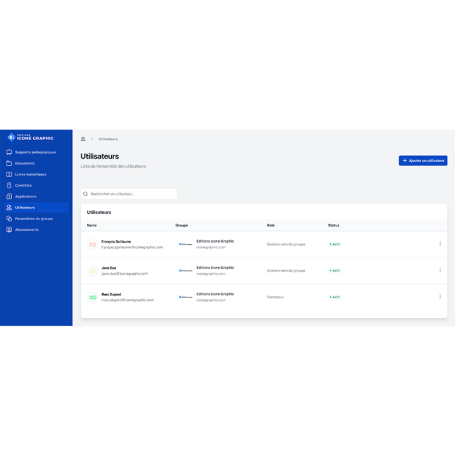This screenshot has width=455, height=455.
Task: Click the Icone Graphic logo
Action: coord(30,137)
